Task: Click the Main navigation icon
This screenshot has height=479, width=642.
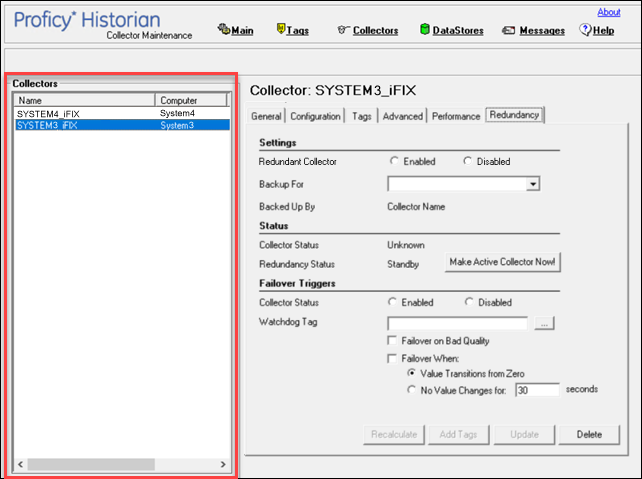Action: (x=224, y=29)
